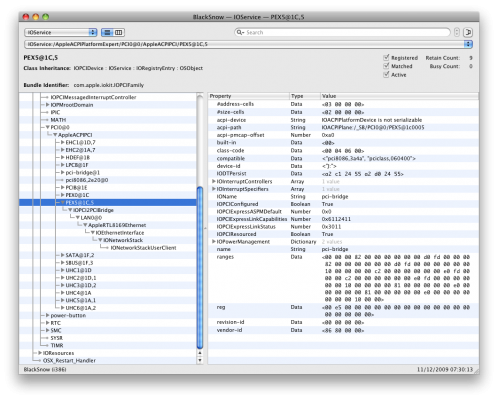The height and width of the screenshot is (400, 498).
Task: Expand the IOPowerManagement property row
Action: (214, 242)
